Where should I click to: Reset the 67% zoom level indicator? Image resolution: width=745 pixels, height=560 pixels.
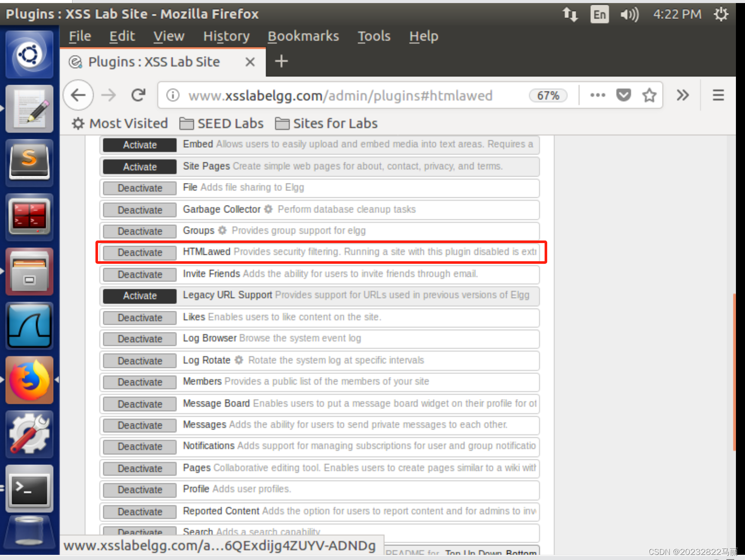[x=548, y=95]
